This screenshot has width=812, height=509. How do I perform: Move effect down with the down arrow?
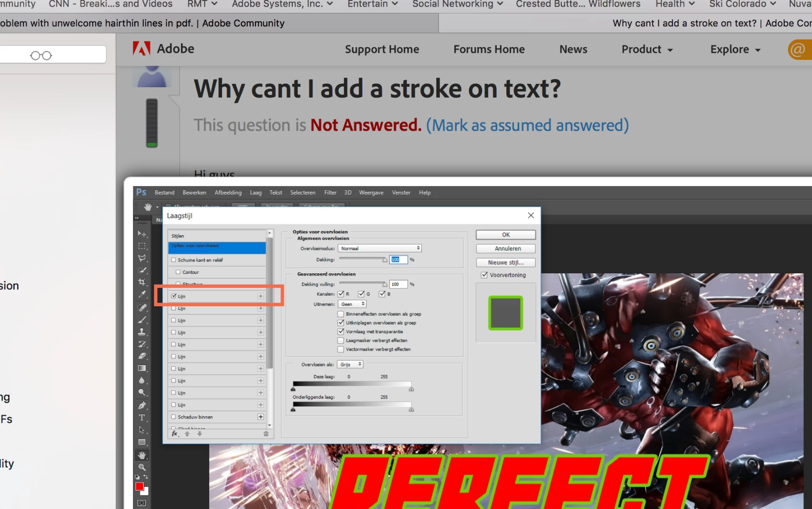199,434
